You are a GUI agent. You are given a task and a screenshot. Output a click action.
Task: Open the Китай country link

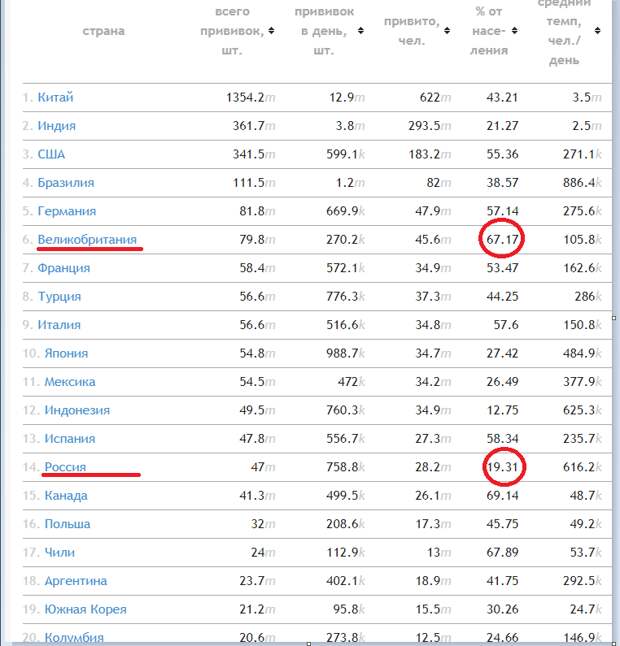pos(55,98)
